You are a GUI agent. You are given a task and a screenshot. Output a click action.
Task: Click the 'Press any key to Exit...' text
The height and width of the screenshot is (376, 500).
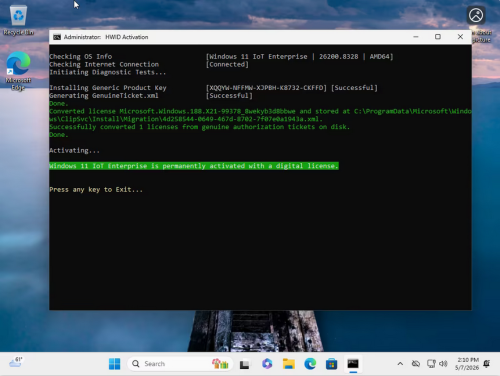point(96,190)
